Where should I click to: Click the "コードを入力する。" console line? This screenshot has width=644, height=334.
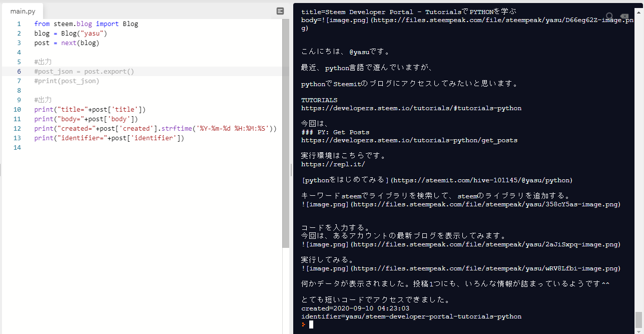pos(335,228)
